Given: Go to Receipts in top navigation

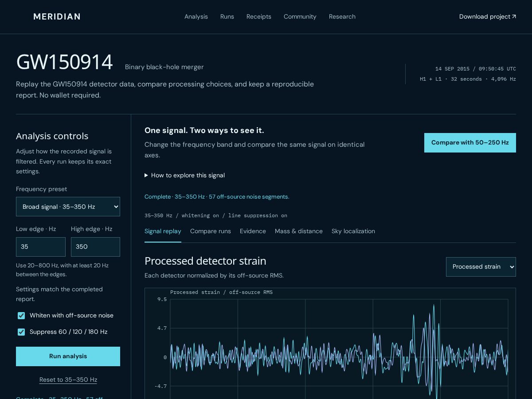Looking at the screenshot, I should [x=259, y=16].
